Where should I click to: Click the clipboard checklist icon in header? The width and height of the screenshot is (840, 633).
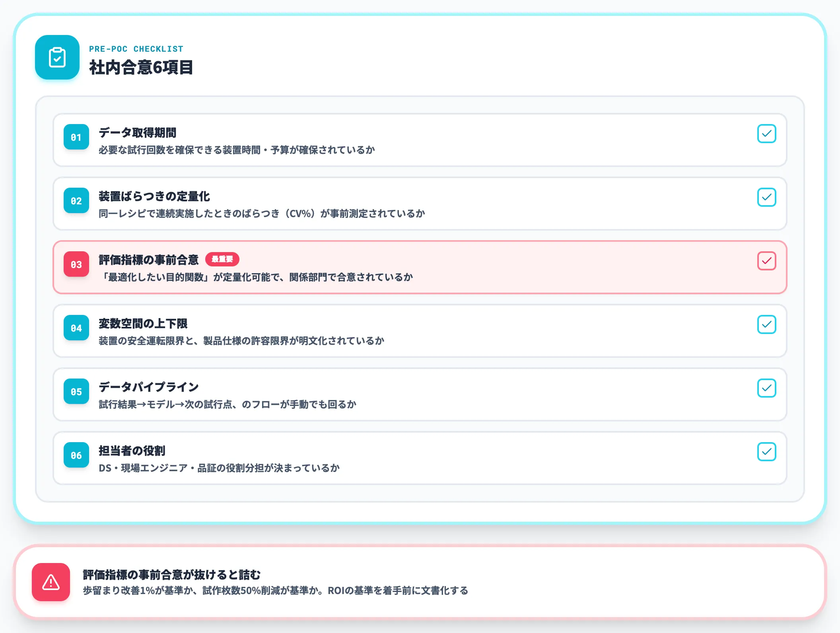(57, 57)
